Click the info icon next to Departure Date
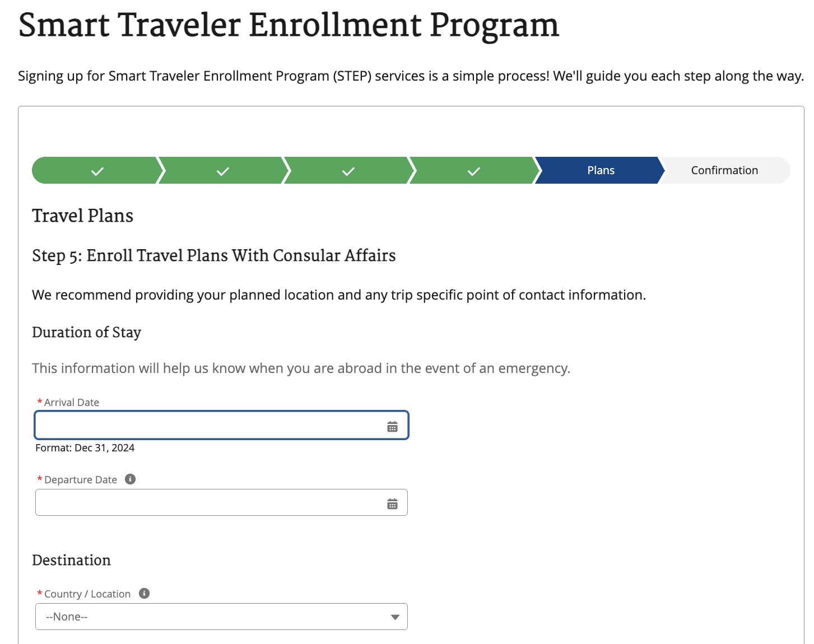The height and width of the screenshot is (644, 814). coord(130,479)
